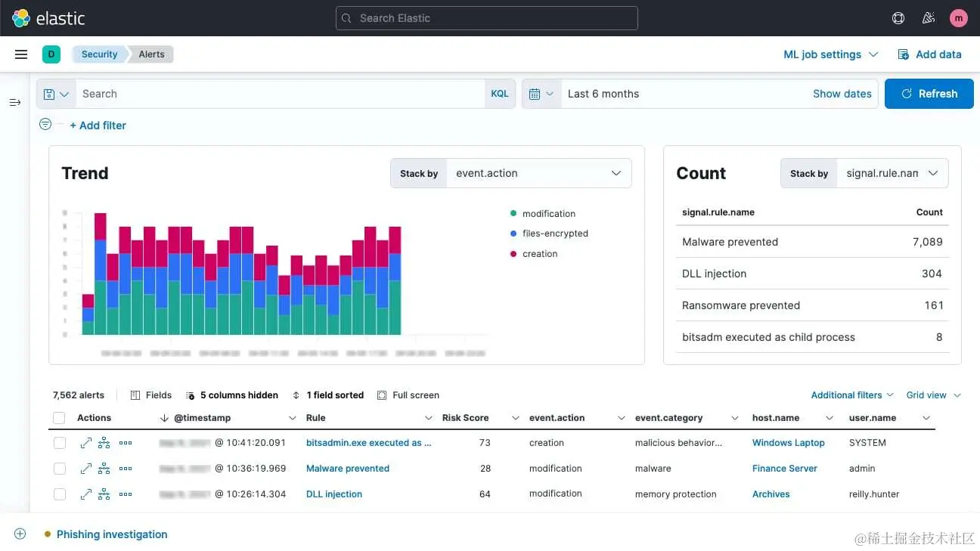The width and height of the screenshot is (980, 551).
Task: Open the Finance Server host link
Action: pos(785,469)
